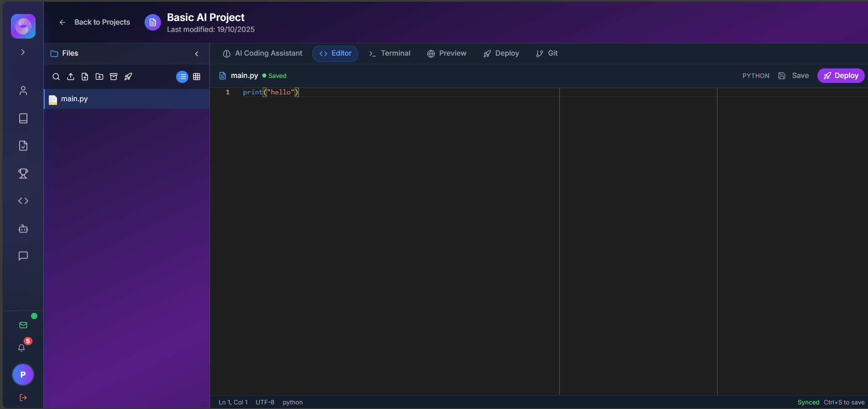Switch file view to grid mode
The image size is (868, 409).
click(x=197, y=77)
